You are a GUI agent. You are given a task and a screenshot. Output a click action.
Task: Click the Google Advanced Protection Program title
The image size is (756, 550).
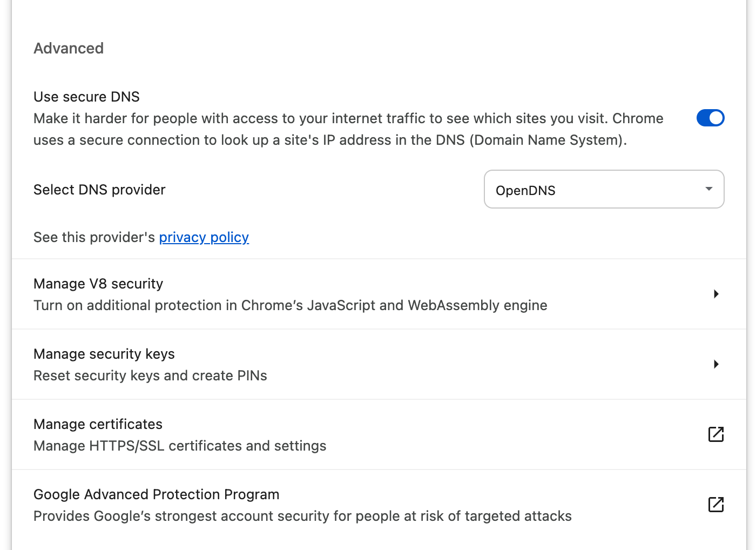[x=156, y=494]
